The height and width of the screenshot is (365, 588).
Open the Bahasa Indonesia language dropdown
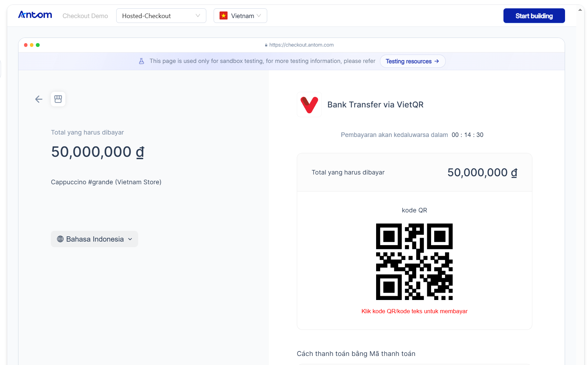pos(94,239)
